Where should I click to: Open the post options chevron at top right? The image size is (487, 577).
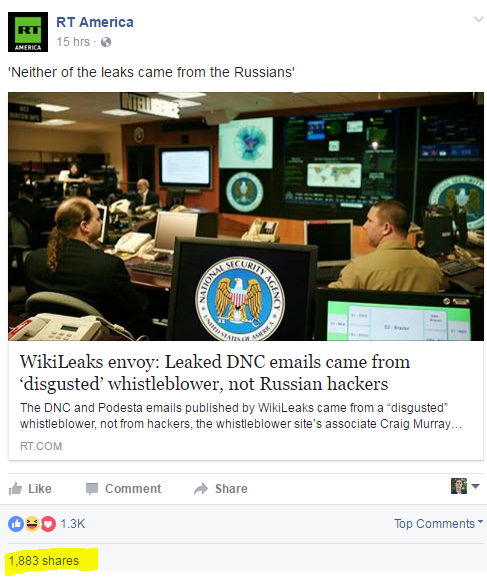coord(478,19)
